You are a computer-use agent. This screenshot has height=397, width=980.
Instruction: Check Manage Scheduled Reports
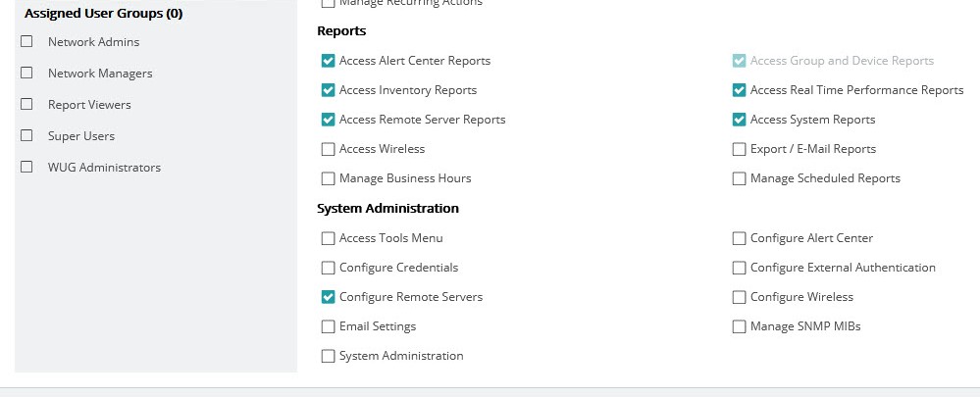739,178
